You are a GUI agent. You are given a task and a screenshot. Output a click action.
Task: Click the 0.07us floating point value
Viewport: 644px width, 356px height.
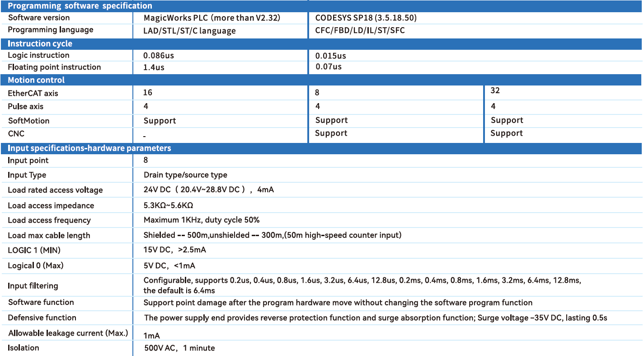point(328,67)
